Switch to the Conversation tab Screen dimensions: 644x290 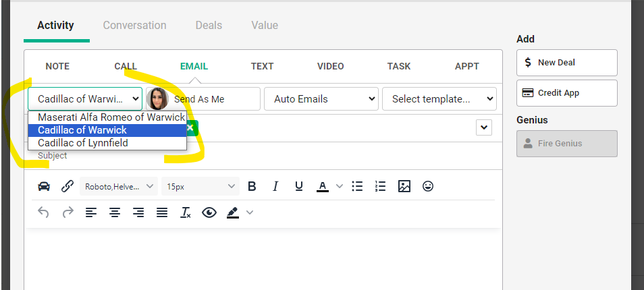(x=134, y=26)
